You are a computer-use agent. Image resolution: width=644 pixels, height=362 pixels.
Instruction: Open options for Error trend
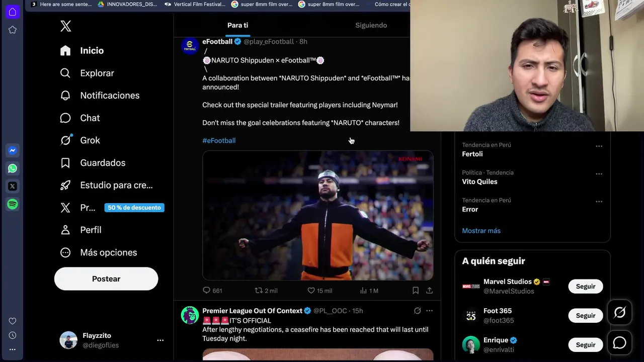click(x=599, y=202)
